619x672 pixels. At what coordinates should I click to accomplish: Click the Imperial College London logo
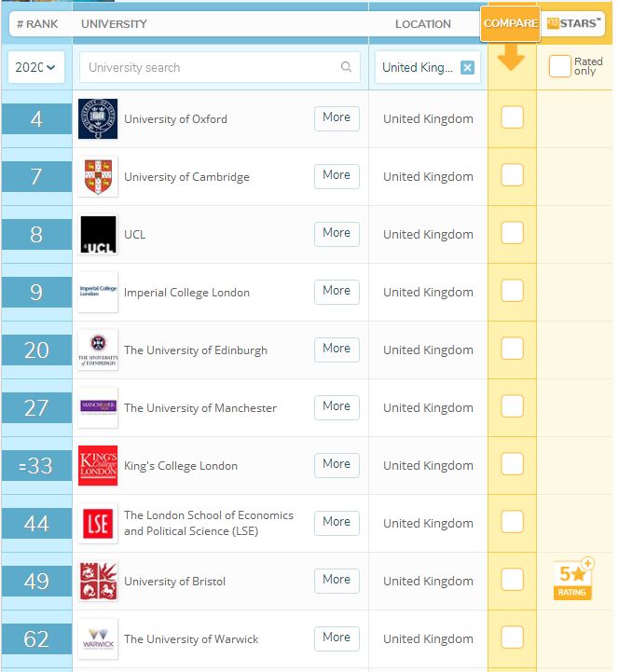click(x=98, y=293)
